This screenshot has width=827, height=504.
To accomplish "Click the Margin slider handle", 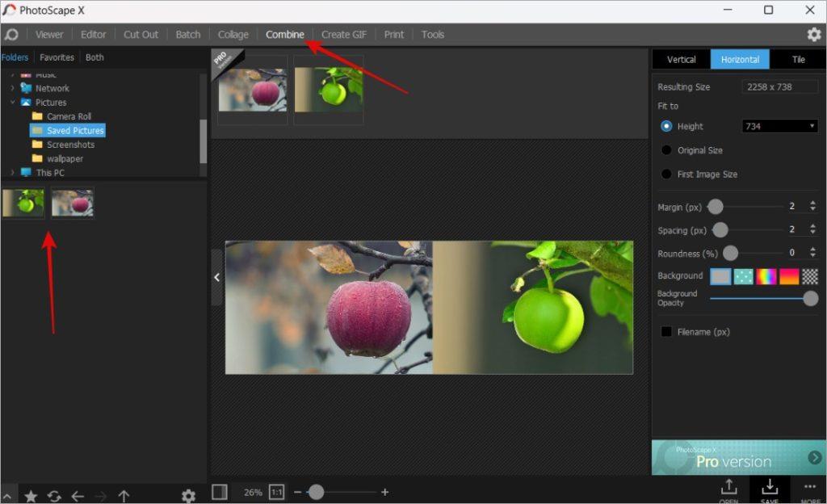I will point(716,207).
